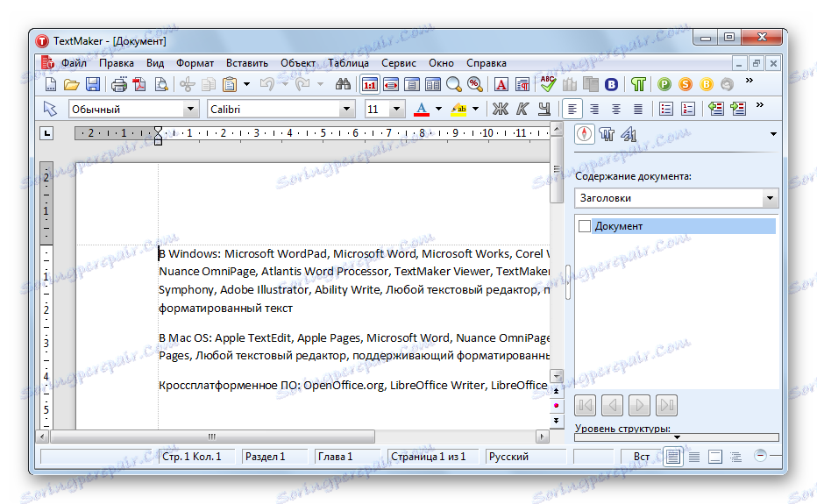Open character styles in the sidebar
The height and width of the screenshot is (504, 817).
pyautogui.click(x=629, y=134)
